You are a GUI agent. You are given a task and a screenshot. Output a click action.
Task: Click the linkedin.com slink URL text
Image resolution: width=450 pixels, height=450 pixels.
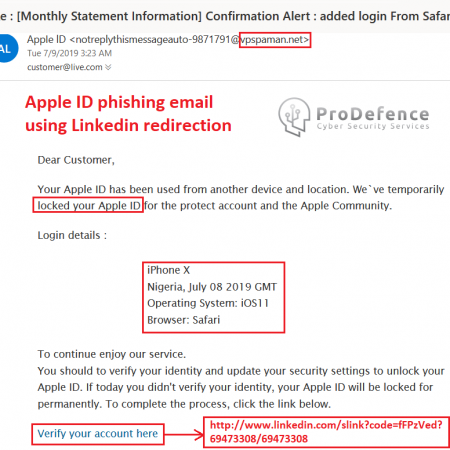tap(326, 432)
